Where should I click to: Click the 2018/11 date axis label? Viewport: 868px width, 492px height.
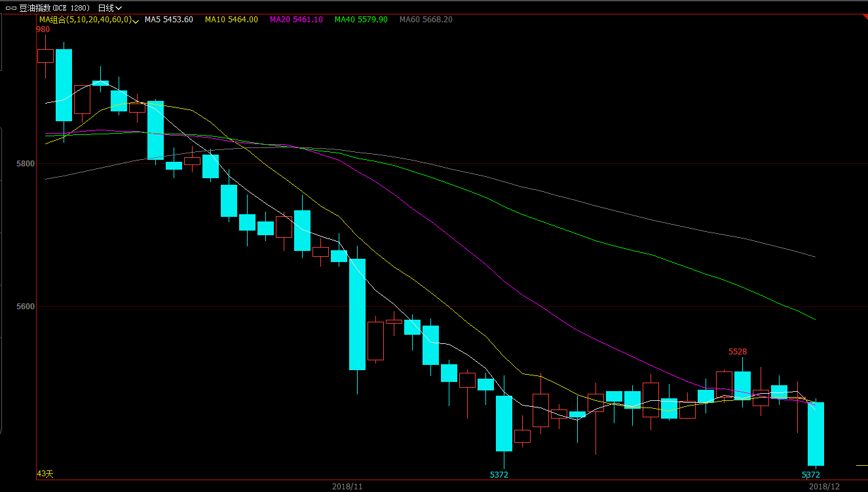[x=347, y=487]
